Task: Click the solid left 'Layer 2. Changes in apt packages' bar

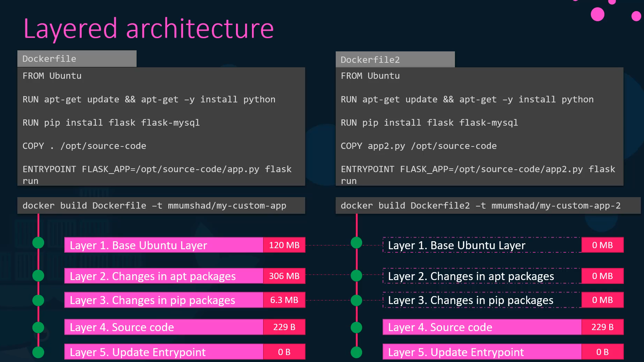Action: coord(164,276)
